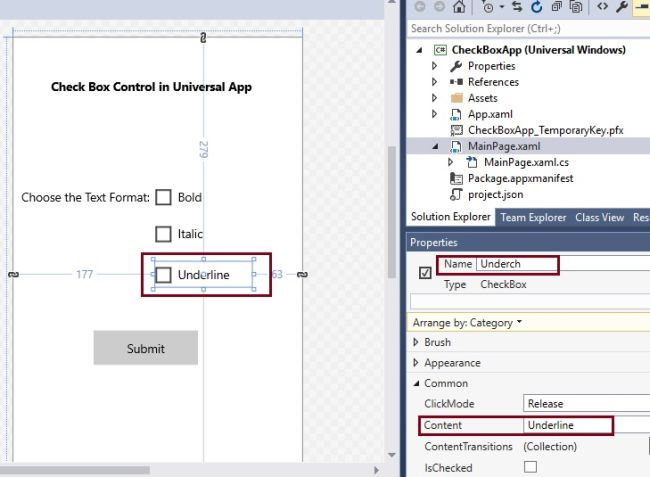Expand the Properties tree node
Viewport: 650px width, 477px height.
(x=434, y=66)
